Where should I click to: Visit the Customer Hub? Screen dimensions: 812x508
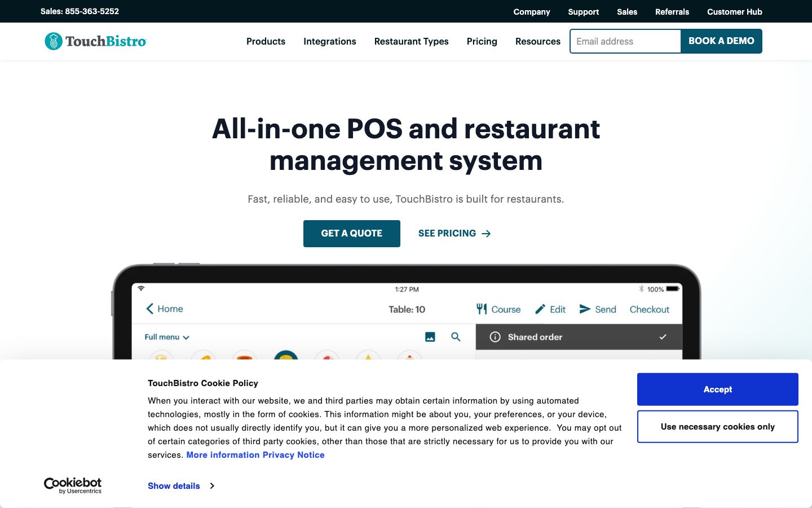[x=735, y=12]
